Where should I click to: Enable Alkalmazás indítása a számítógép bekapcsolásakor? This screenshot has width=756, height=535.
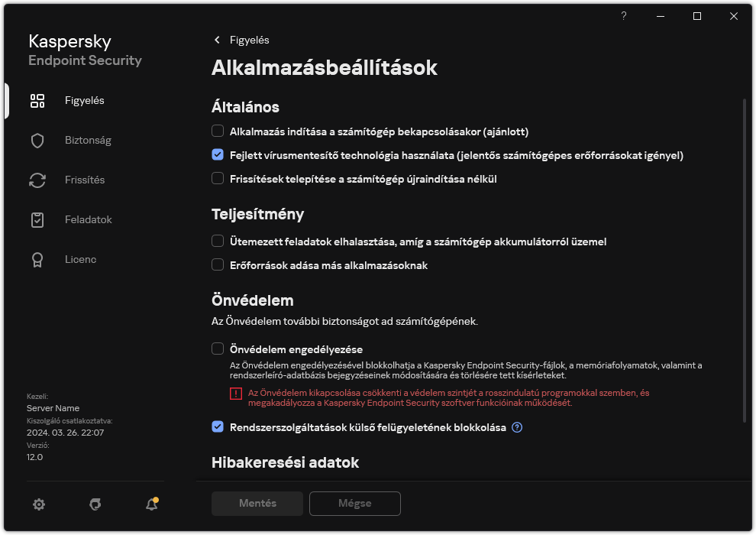click(218, 131)
